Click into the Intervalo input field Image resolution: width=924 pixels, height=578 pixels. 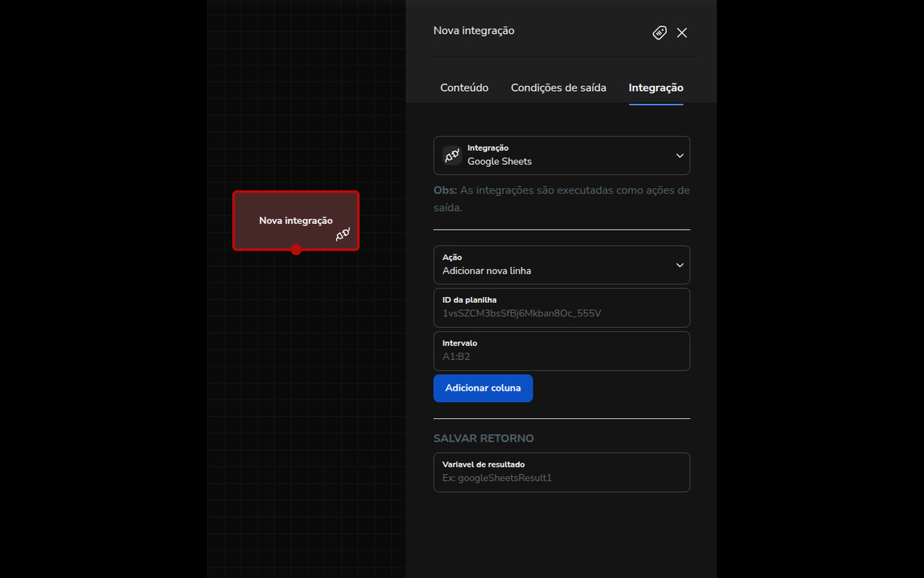[562, 356]
